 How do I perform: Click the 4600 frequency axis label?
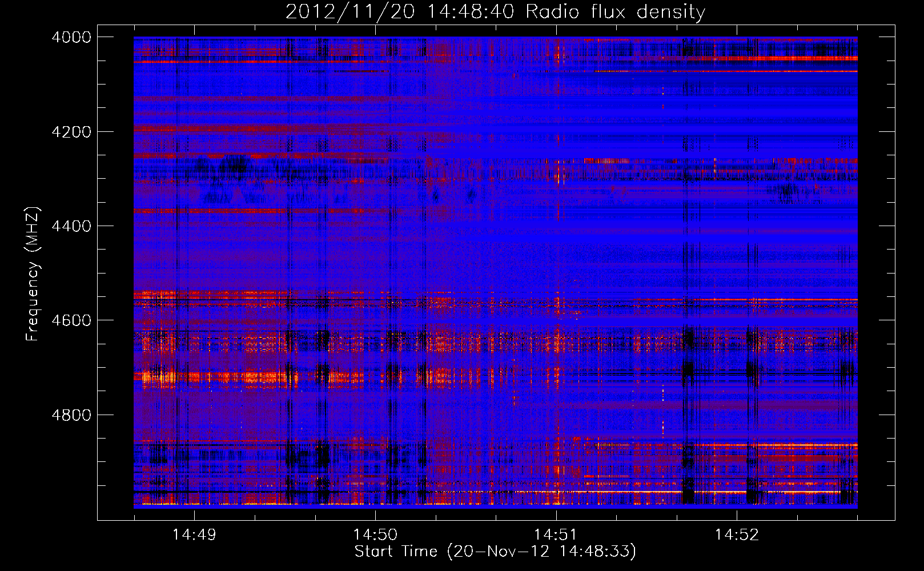(x=71, y=320)
